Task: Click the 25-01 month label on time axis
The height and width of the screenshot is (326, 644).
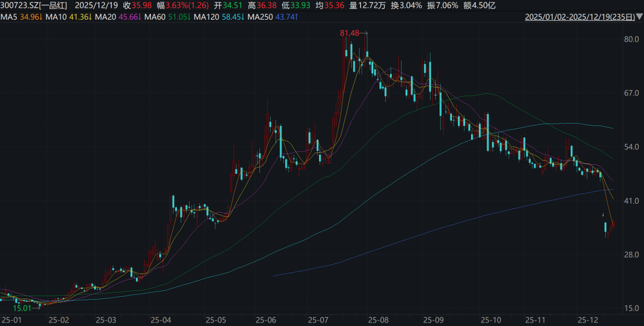Action: [11, 319]
